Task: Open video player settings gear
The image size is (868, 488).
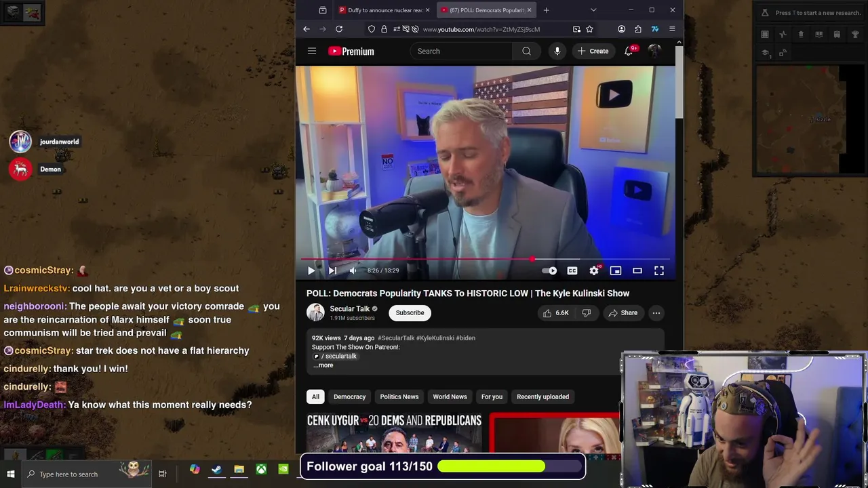Action: [594, 270]
